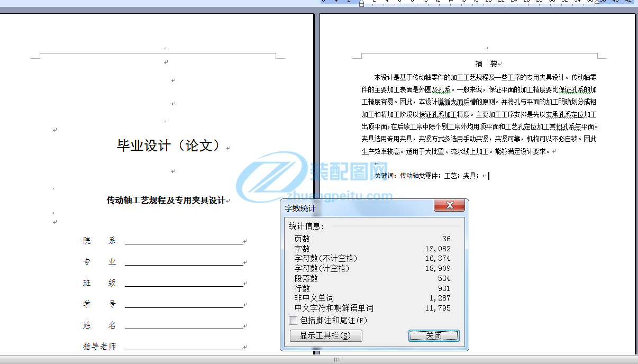This screenshot has width=638, height=364.
Task: Click the blank line after 院 系
Action: pyautogui.click(x=184, y=241)
